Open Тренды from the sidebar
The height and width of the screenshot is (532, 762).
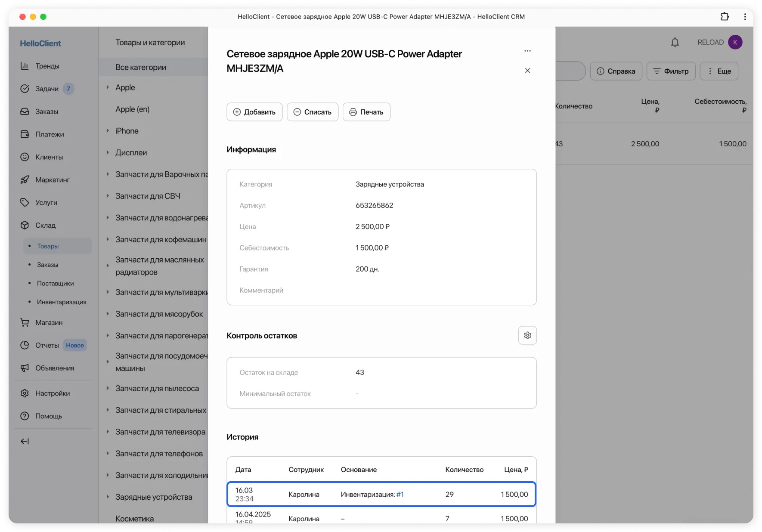tap(47, 66)
